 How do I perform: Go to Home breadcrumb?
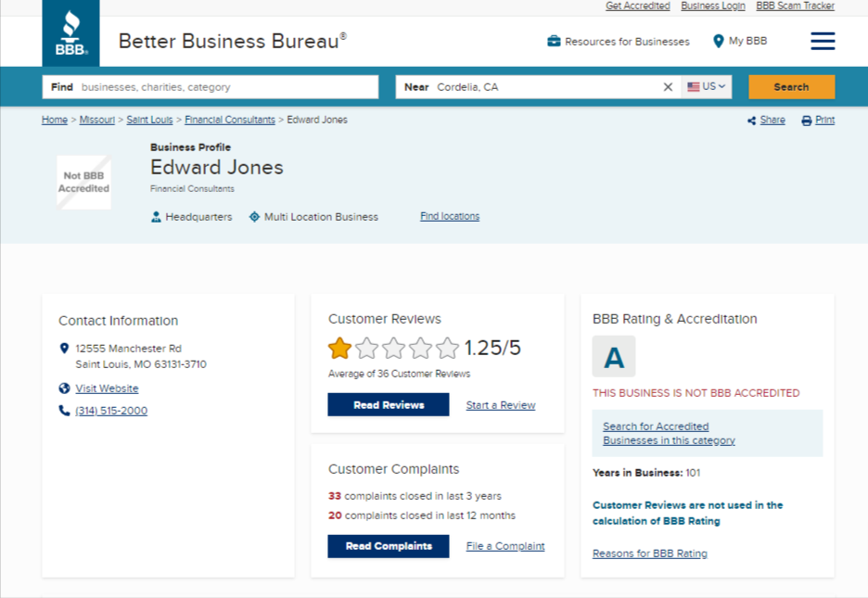(54, 120)
